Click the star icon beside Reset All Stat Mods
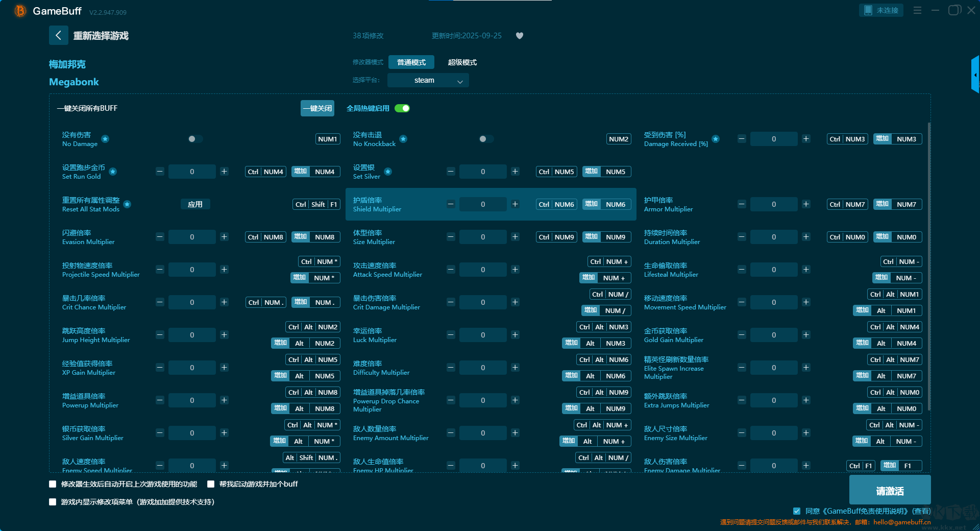 coord(127,204)
